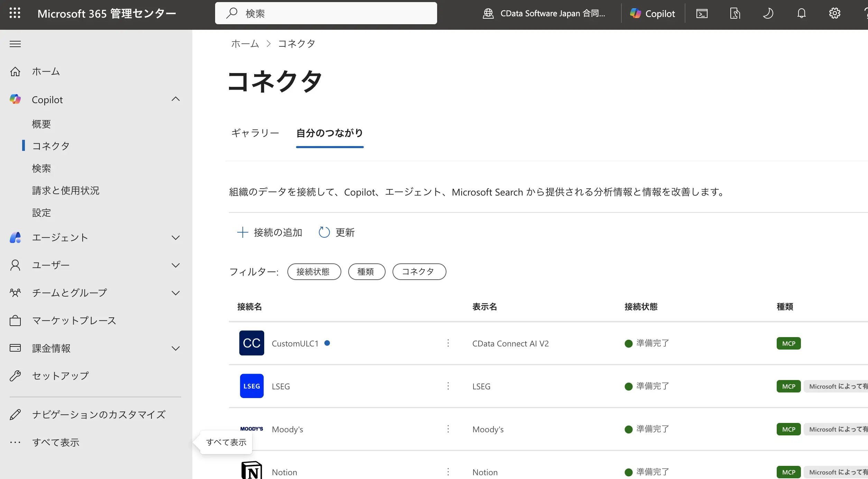
Task: Click the CC logo of CustomULC1
Action: coord(252,343)
